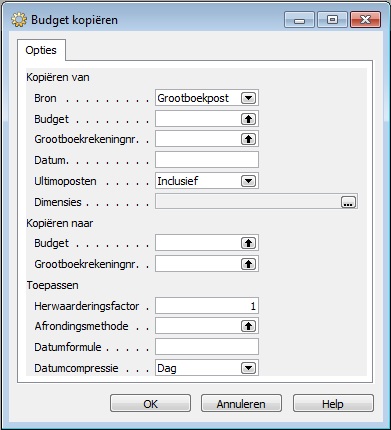This screenshot has width=391, height=430.
Task: Click the Dimensies ellipsis assist button
Action: 348,202
